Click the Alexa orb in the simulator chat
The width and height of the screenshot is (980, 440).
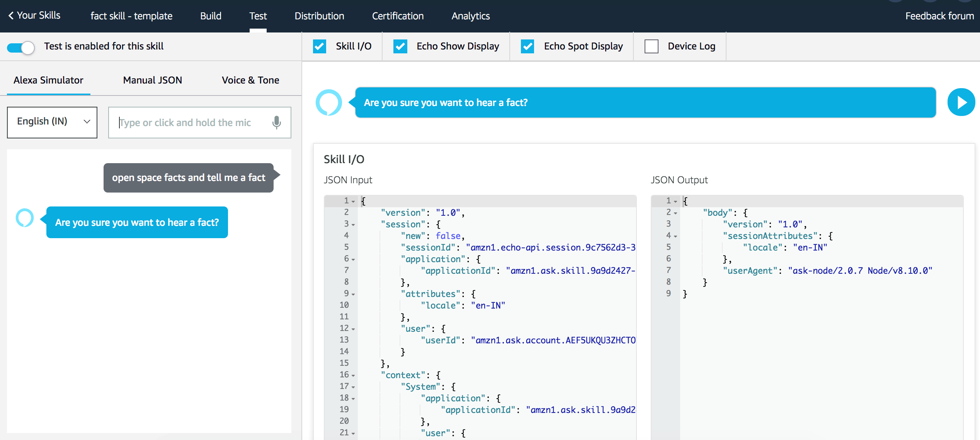[x=25, y=218]
